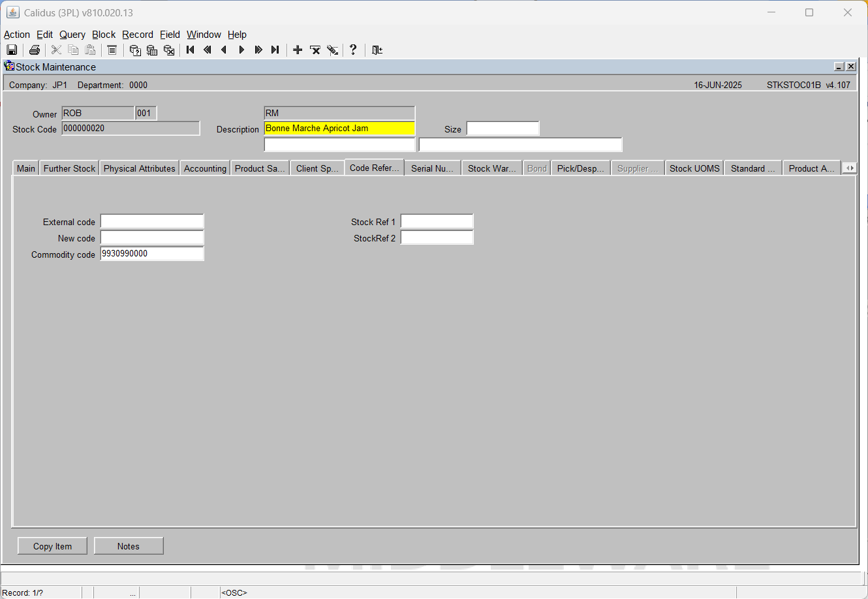Click the question mark help icon

click(x=353, y=50)
